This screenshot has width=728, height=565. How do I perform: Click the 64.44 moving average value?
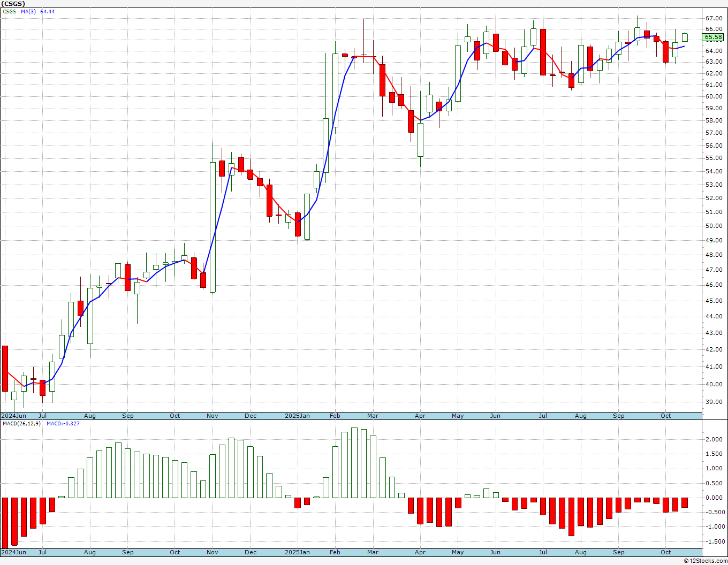[48, 12]
